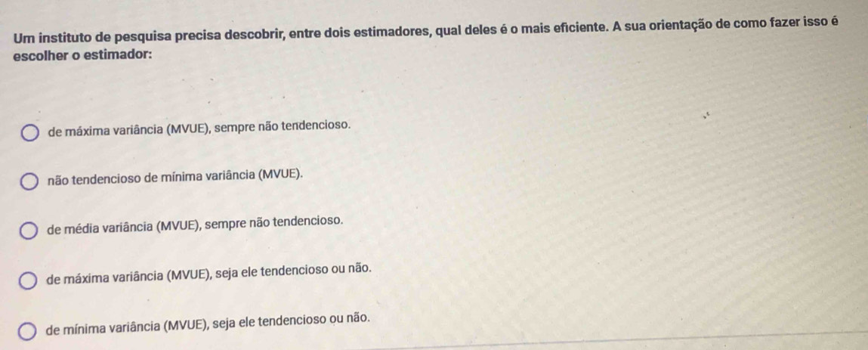Select radio button 'não tendencioso de mínima variância (MVUE)'
This screenshot has height=350, width=868.
(29, 182)
